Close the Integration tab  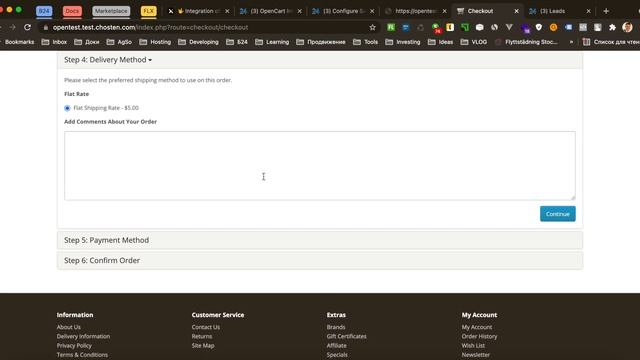click(x=227, y=11)
